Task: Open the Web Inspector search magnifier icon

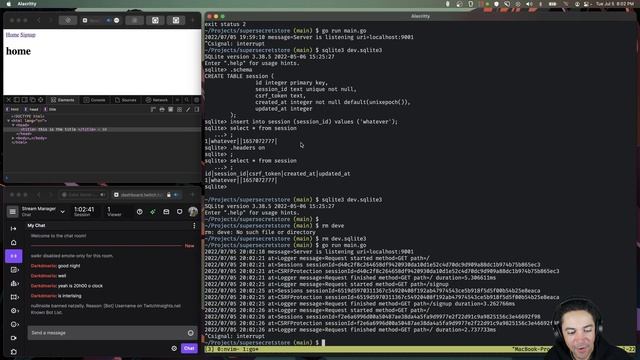Action: 187,100
